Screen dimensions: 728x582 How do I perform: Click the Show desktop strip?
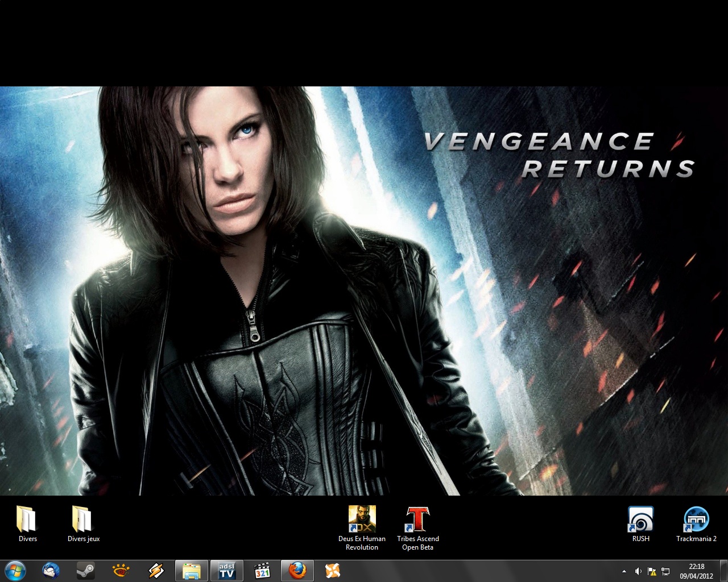click(x=723, y=571)
